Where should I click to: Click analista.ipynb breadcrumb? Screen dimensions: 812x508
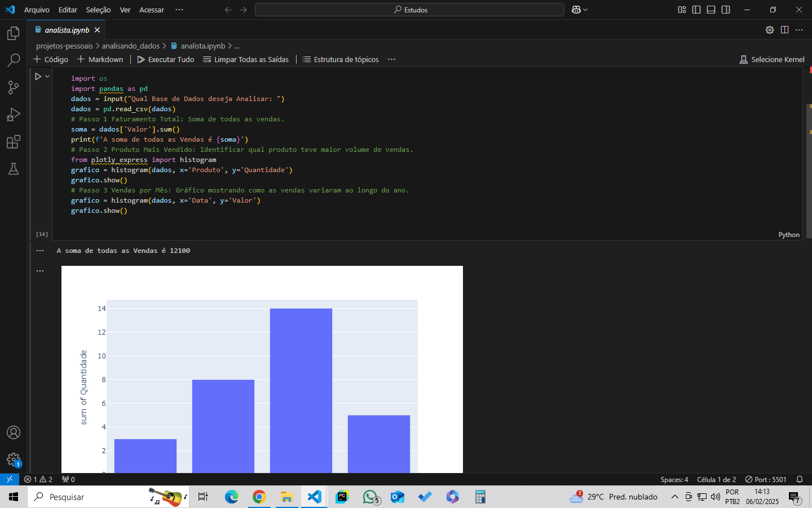[198, 46]
